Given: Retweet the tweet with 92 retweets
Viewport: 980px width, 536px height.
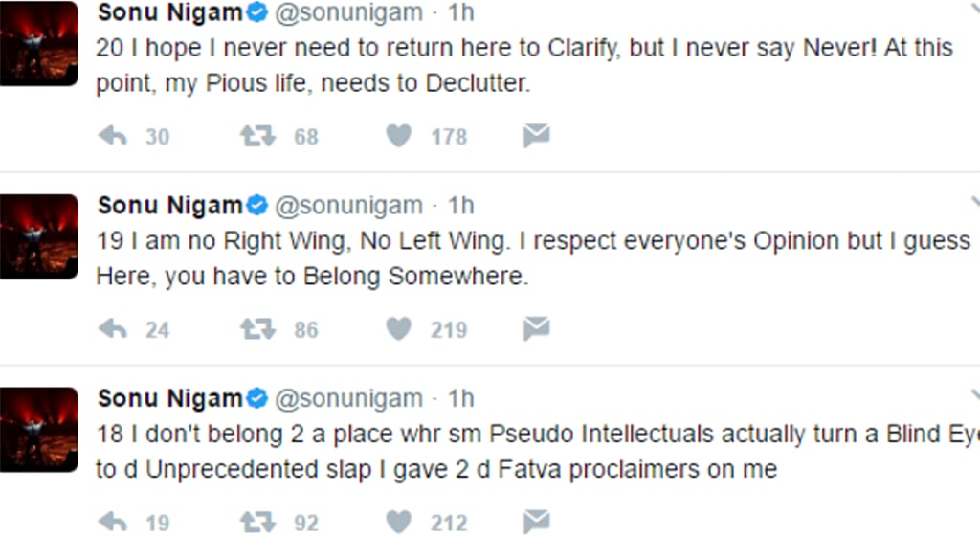Looking at the screenshot, I should coord(256,523).
